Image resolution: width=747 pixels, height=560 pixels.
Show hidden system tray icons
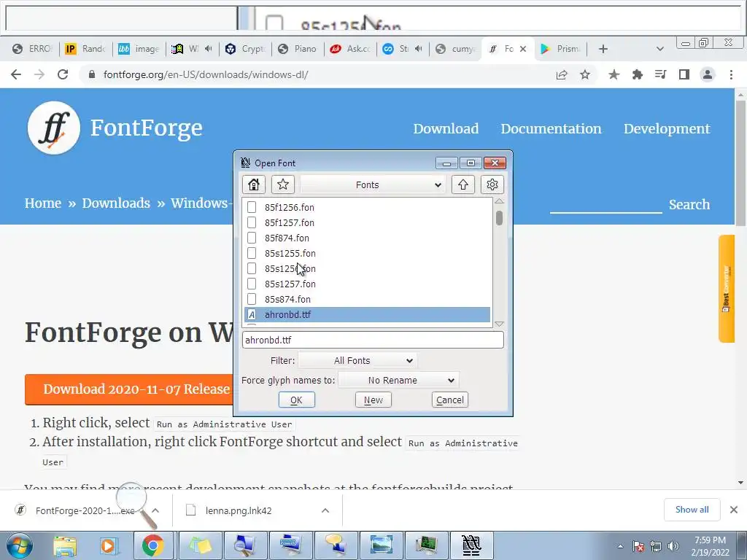620,546
